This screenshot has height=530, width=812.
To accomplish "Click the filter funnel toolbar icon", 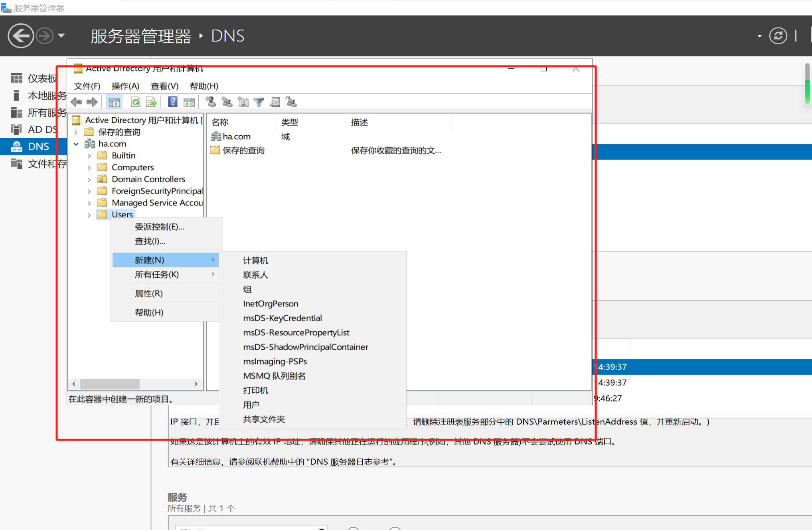I will coord(259,102).
